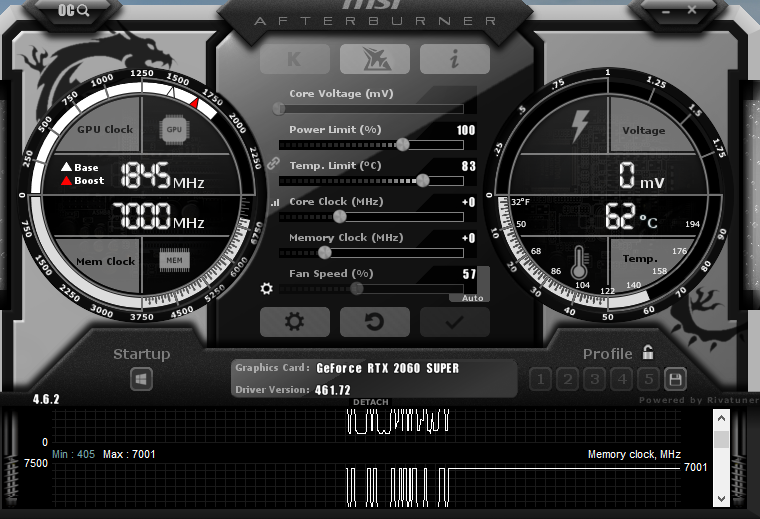Click the graph scrollbar down arrow
Screen dimensions: 760x519
[721, 499]
